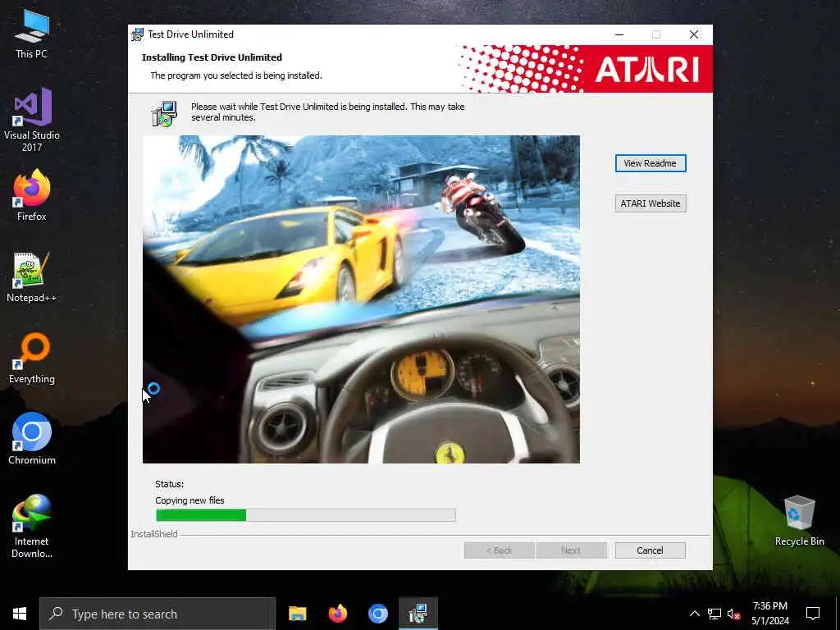
Task: Click the ATARI Website button
Action: (651, 203)
